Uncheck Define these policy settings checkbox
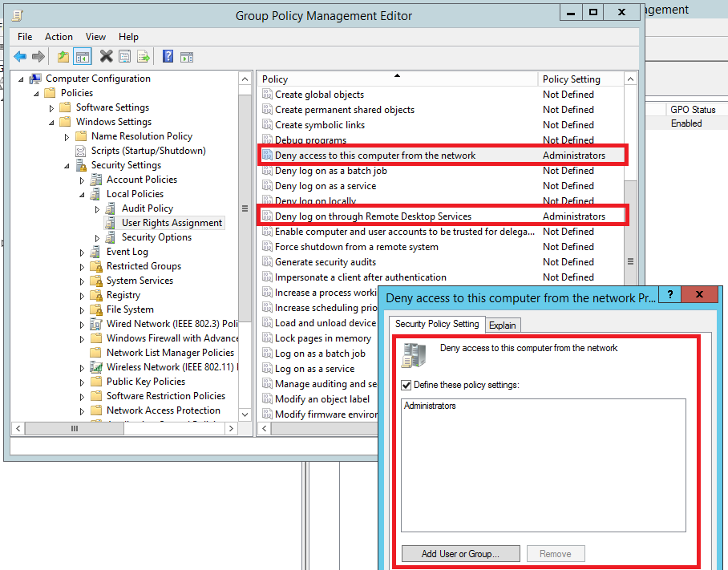The image size is (728, 570). click(406, 385)
